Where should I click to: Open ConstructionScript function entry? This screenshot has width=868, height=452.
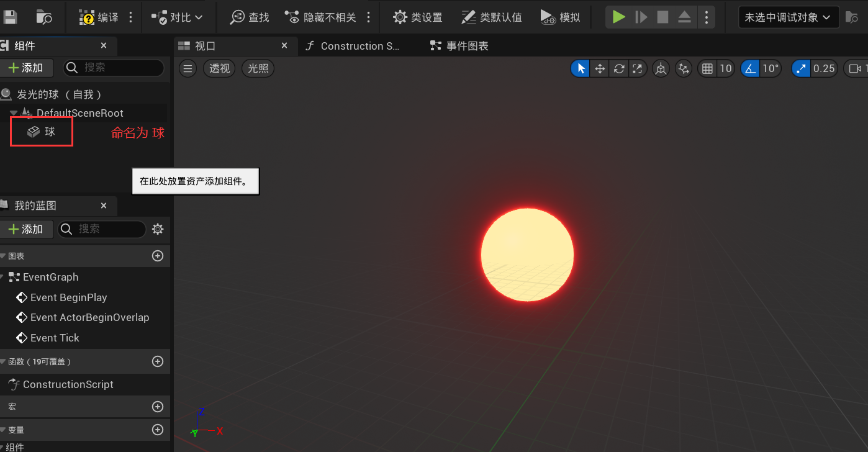61,384
